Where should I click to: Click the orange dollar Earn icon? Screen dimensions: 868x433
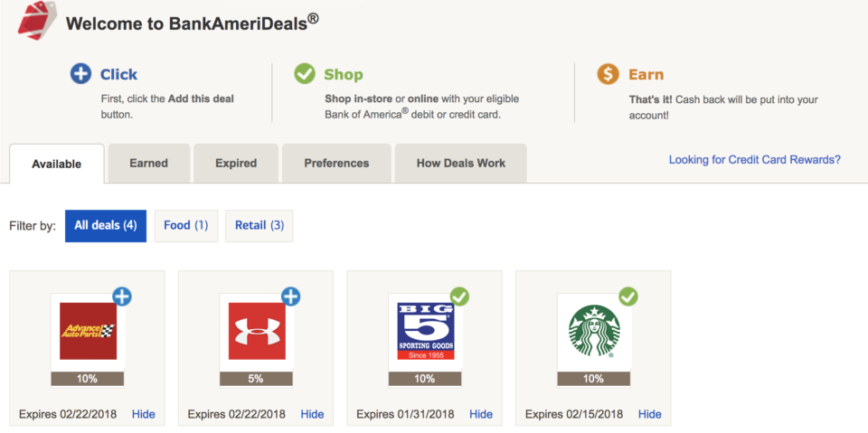coord(608,74)
